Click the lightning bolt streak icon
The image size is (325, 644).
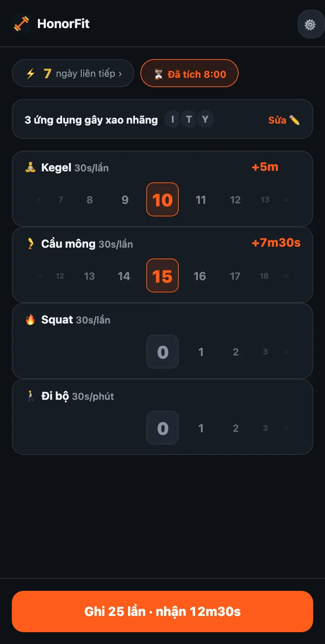[x=31, y=74]
